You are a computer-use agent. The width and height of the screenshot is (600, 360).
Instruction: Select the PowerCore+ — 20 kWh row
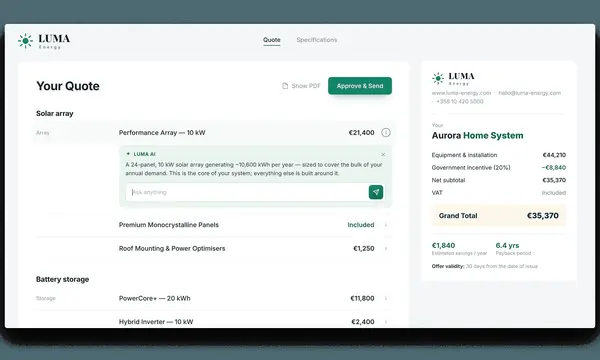coord(214,298)
